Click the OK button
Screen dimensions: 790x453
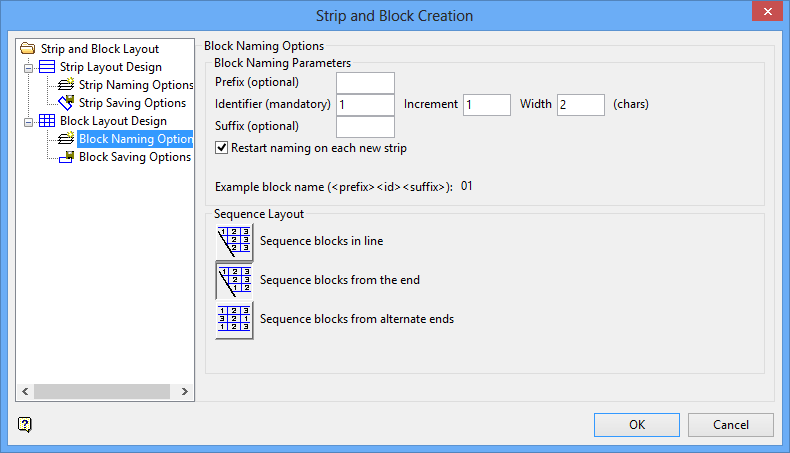[636, 425]
